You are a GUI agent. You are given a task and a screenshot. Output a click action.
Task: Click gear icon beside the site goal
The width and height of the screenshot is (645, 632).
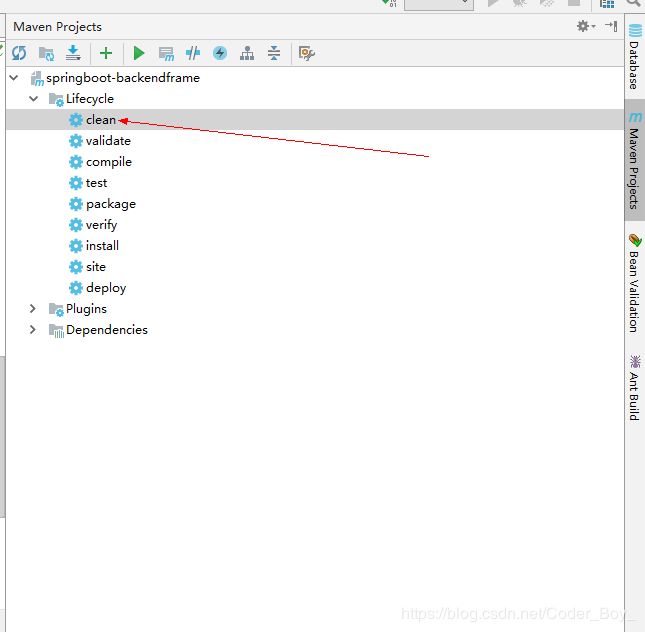(76, 267)
